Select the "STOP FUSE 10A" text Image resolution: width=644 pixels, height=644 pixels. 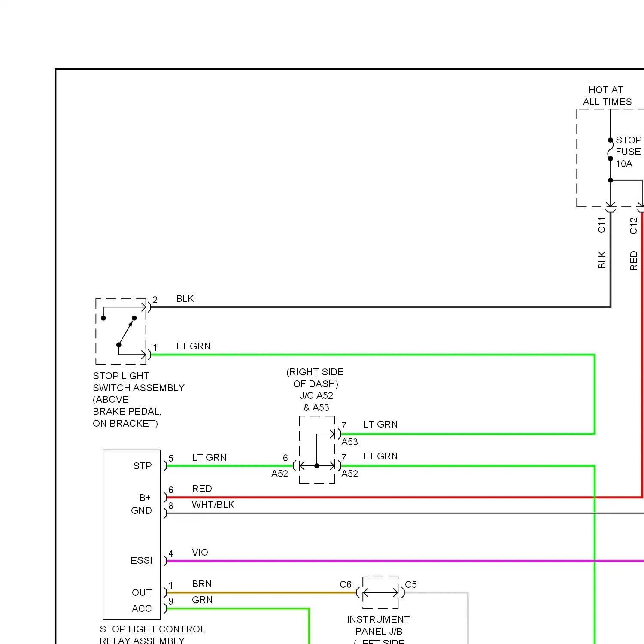click(x=629, y=152)
